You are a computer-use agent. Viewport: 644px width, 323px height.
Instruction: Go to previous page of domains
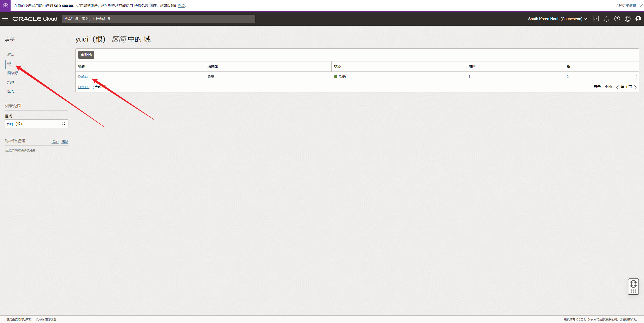pos(617,87)
